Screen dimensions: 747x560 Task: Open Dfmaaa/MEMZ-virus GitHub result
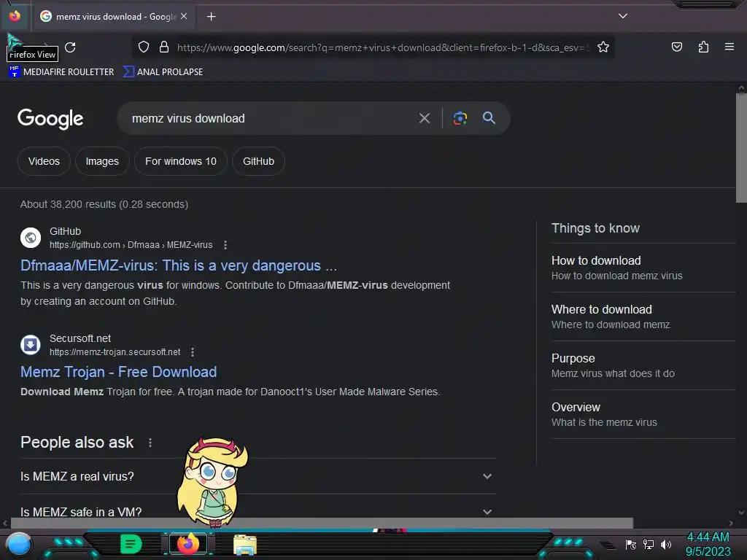coord(179,265)
